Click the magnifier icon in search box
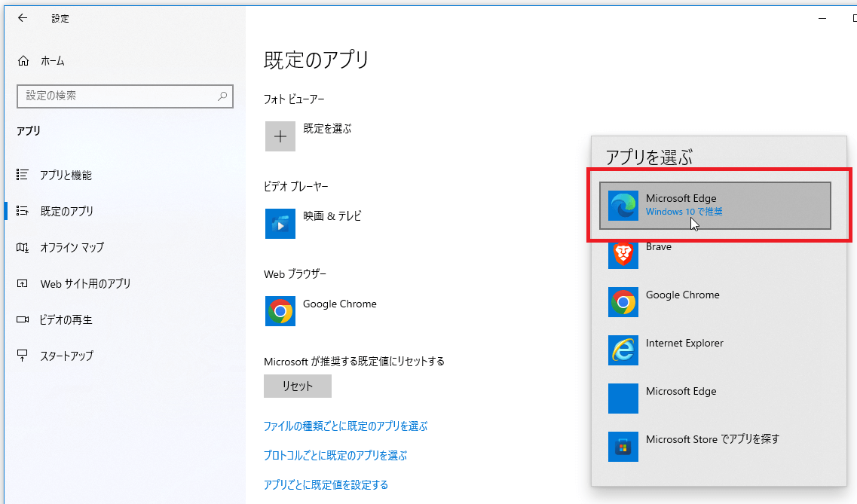 coord(222,96)
